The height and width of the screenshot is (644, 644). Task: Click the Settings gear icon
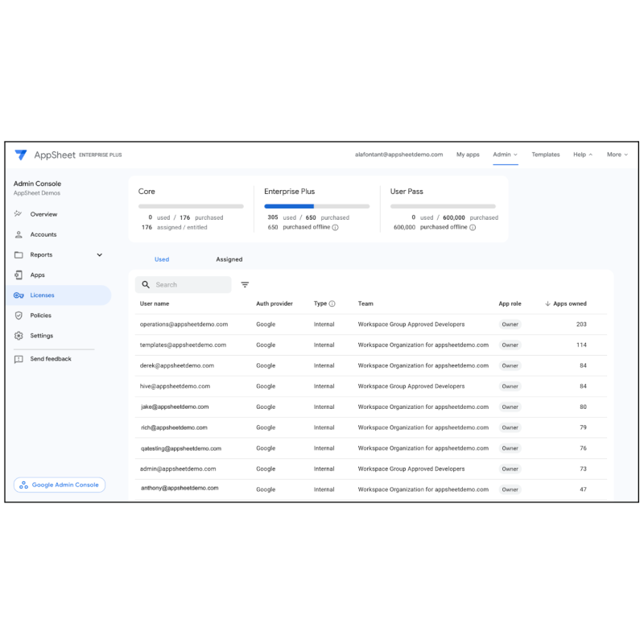(x=19, y=336)
